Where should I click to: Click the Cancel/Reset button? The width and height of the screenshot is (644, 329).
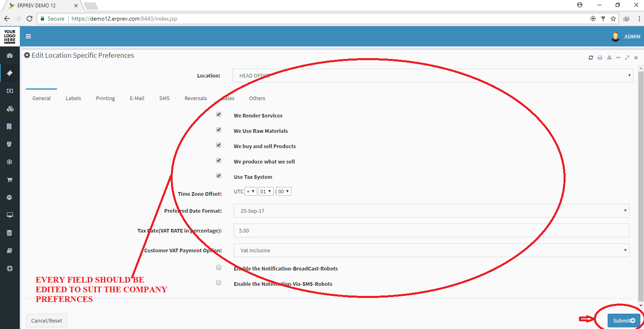click(46, 321)
